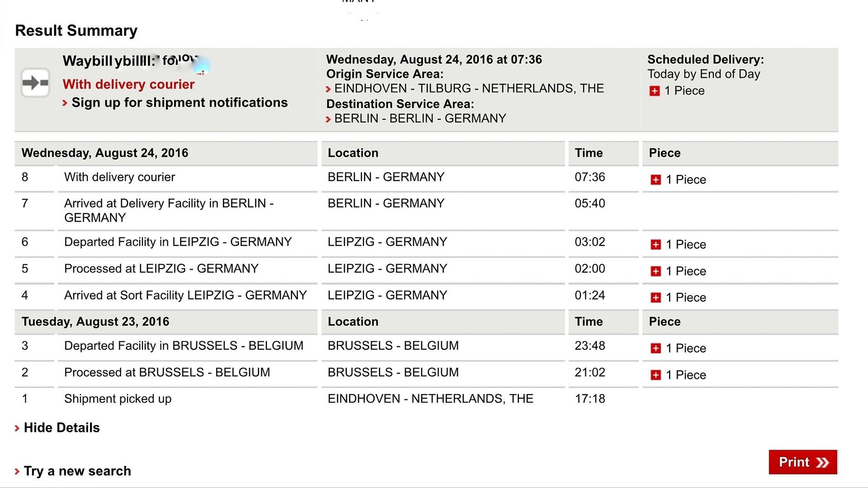
Task: Start over via Try a new search
Action: click(77, 471)
